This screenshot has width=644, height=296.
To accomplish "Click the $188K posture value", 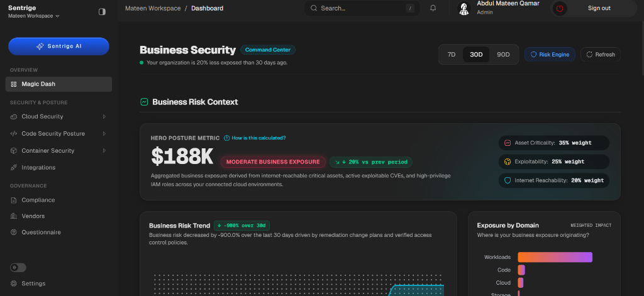I will pyautogui.click(x=182, y=156).
